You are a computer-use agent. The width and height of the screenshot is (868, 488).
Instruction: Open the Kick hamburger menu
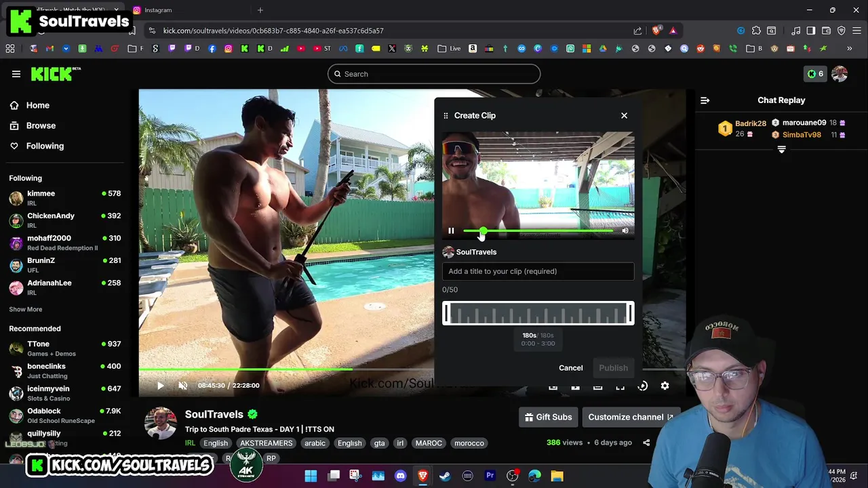(16, 74)
